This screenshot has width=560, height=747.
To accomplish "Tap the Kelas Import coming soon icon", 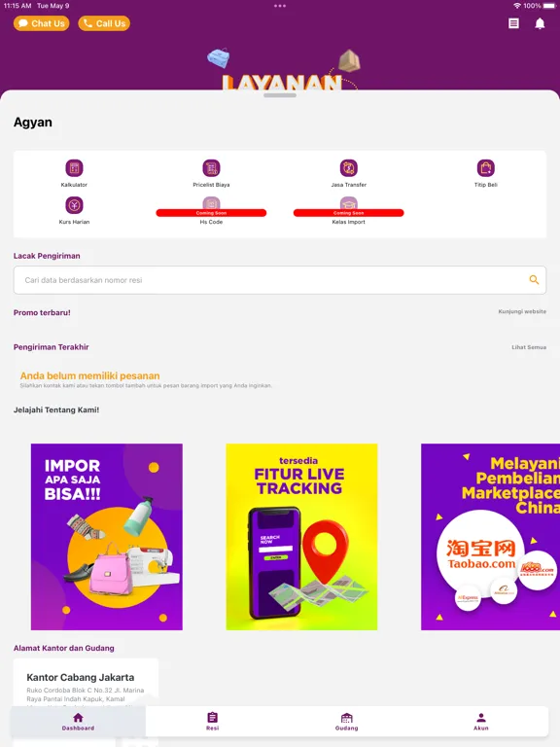I will (x=349, y=205).
